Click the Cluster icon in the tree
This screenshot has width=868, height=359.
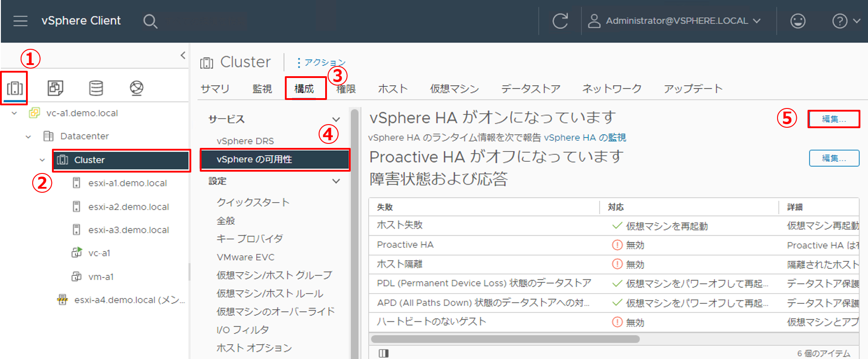coord(63,160)
